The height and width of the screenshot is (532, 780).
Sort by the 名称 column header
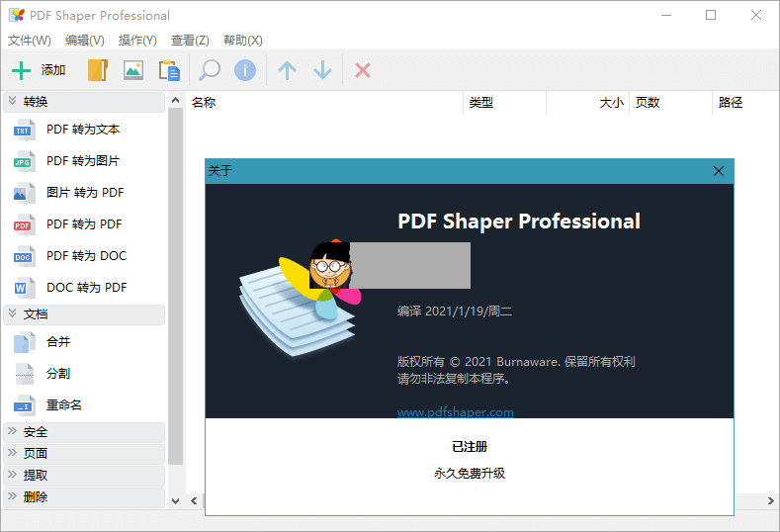click(324, 103)
